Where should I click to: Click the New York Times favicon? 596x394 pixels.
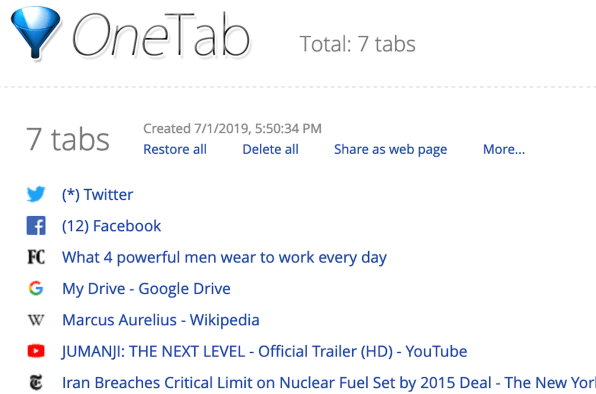(x=36, y=383)
